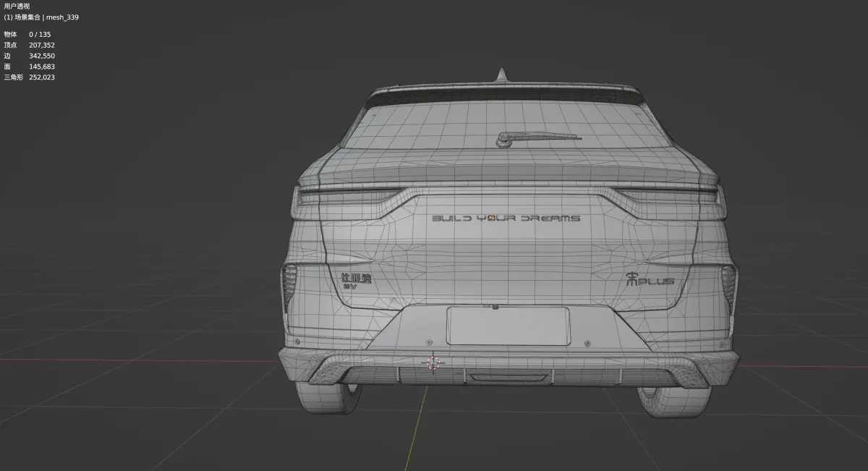Click the 边 342,550 statistic
The height and width of the screenshot is (471, 868).
pyautogui.click(x=29, y=56)
